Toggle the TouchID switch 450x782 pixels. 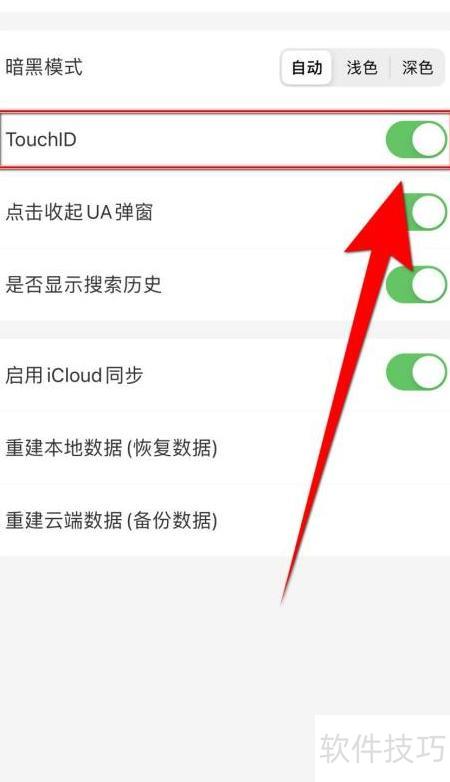pos(417,140)
